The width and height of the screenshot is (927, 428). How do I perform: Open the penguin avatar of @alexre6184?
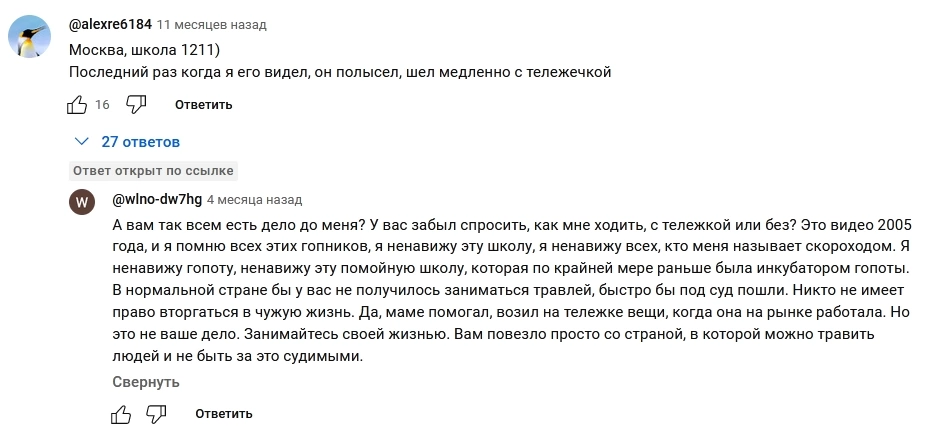[31, 39]
